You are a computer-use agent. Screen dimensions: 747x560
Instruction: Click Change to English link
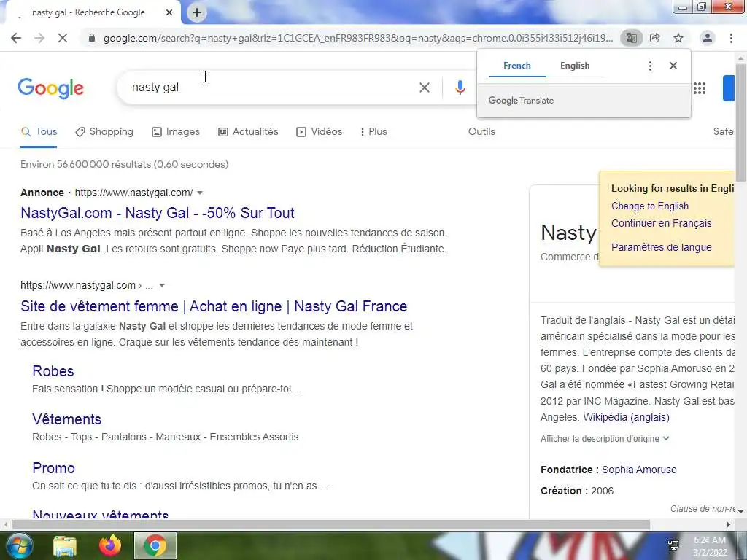[650, 206]
